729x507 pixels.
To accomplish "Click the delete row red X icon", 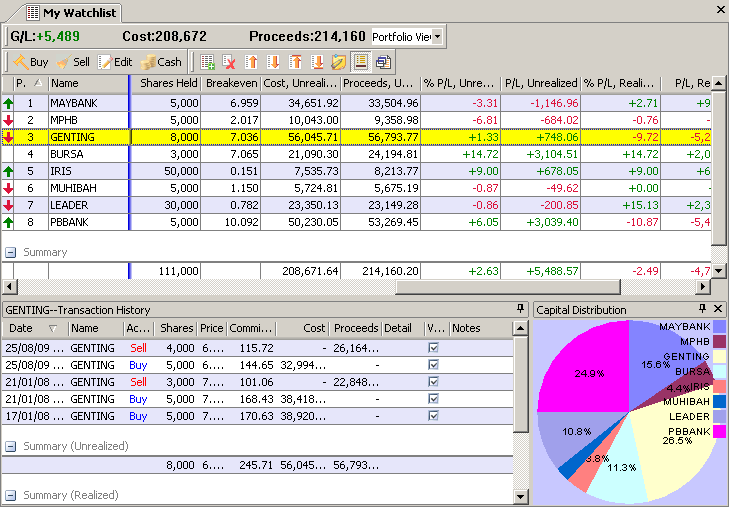I will (229, 62).
